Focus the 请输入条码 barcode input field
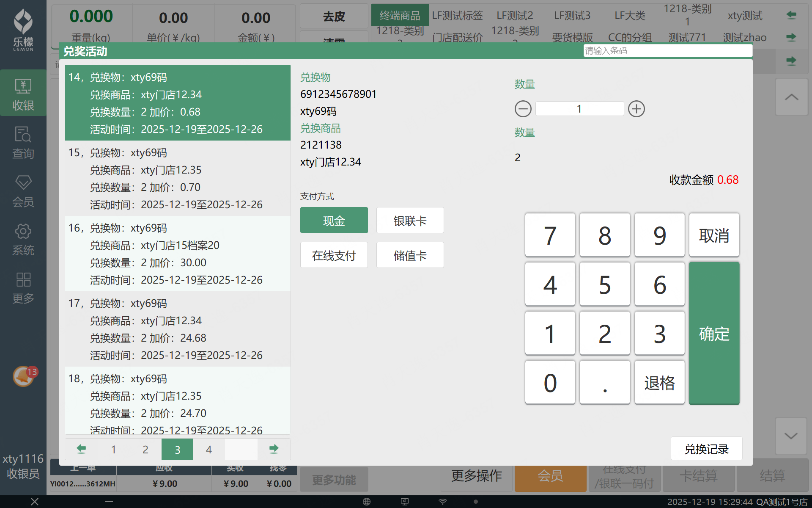812x508 pixels. click(667, 51)
